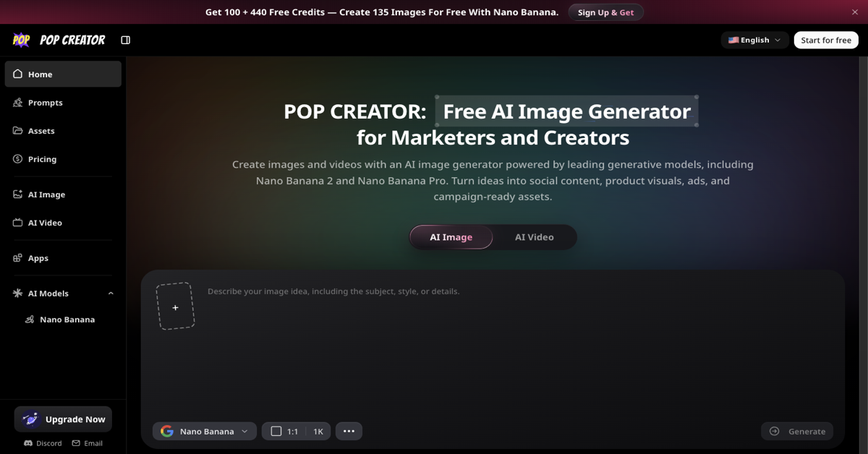The width and height of the screenshot is (868, 454).
Task: Click the AI Image sidebar icon
Action: click(18, 194)
